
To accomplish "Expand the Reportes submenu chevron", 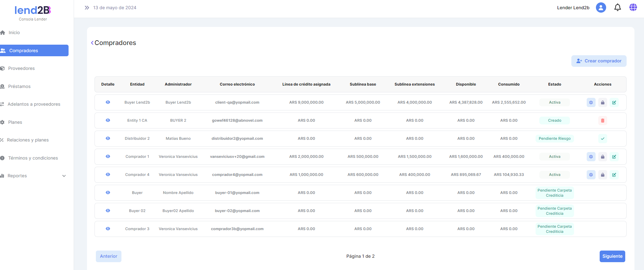I will [x=64, y=176].
